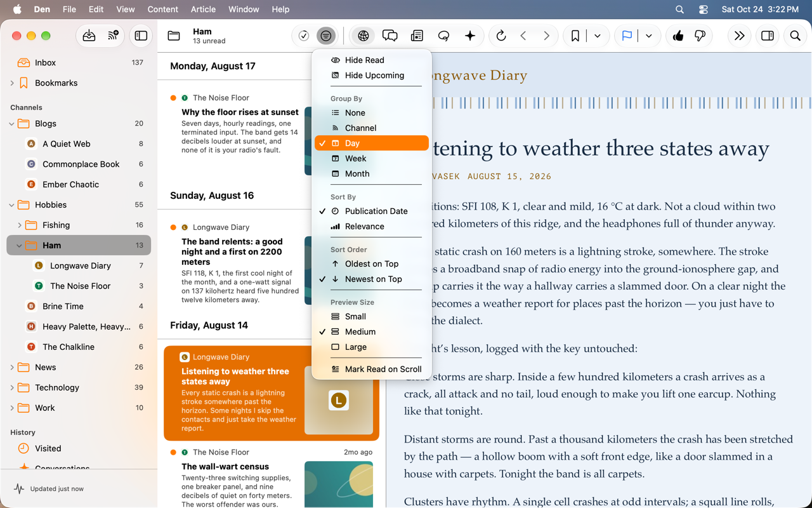Click the thumbs up icon
This screenshot has width=812, height=508.
point(678,36)
